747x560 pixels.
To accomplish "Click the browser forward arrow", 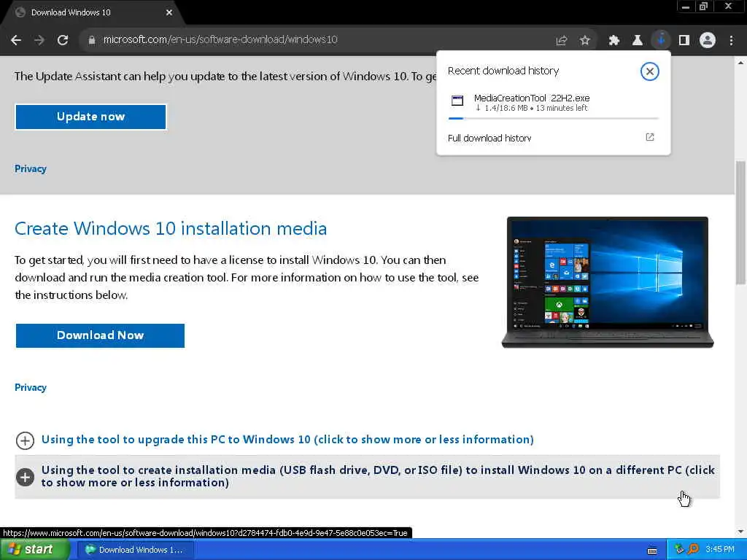I will pos(39,41).
